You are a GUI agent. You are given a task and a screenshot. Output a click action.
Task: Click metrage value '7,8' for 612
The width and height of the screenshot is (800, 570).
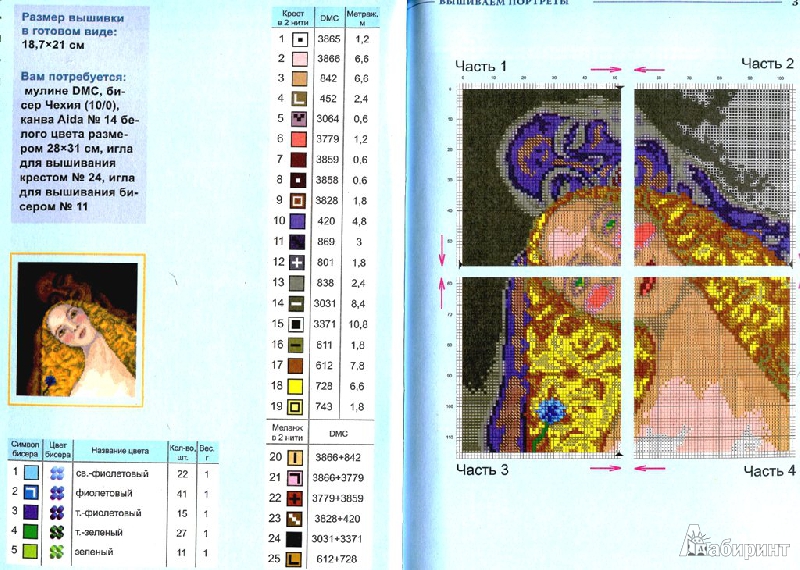(x=358, y=365)
